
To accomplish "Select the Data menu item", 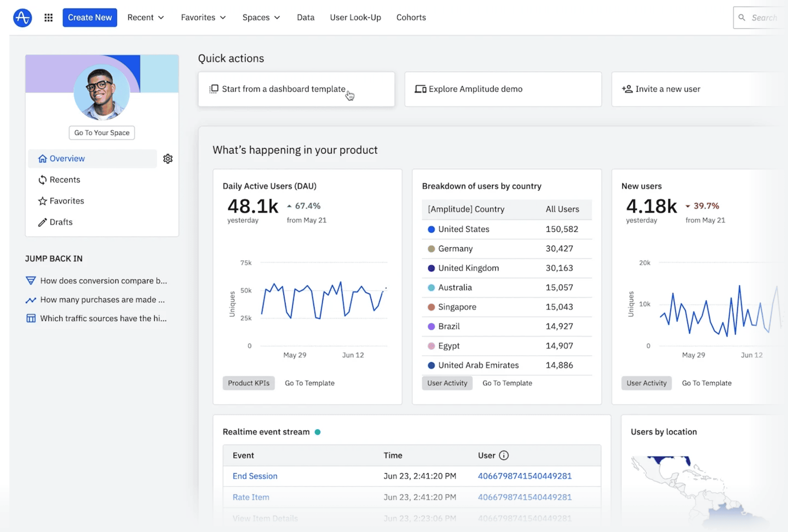I will point(305,17).
